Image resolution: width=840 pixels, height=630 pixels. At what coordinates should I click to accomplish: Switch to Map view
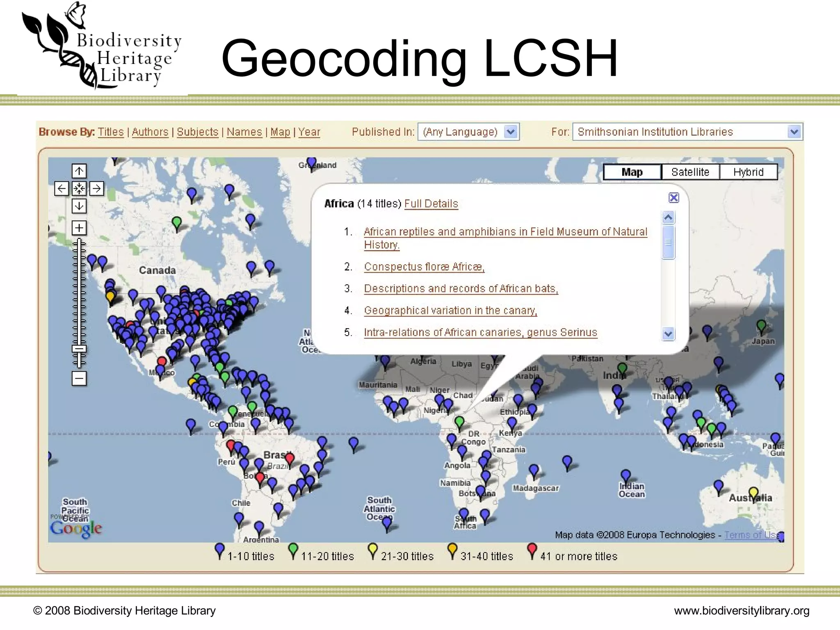click(x=632, y=172)
